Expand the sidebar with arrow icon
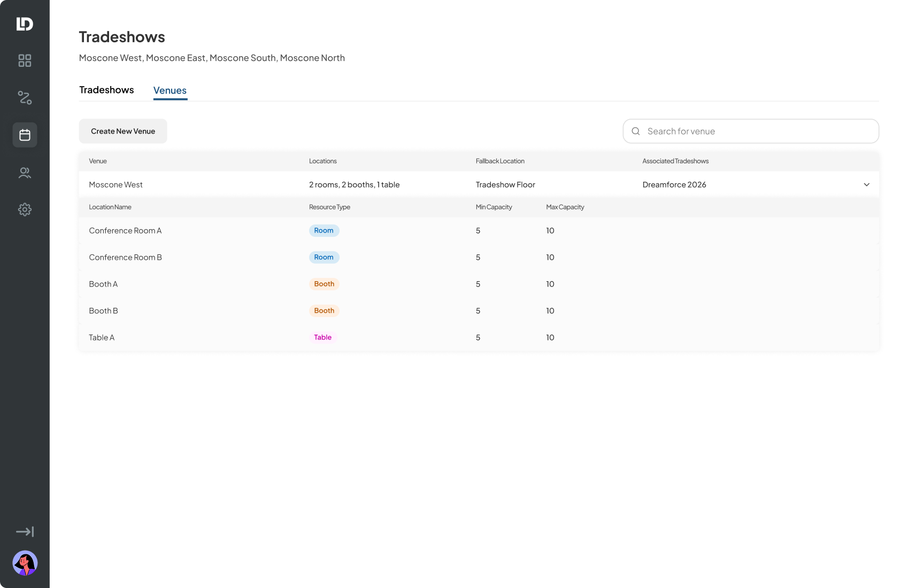 coord(25,531)
